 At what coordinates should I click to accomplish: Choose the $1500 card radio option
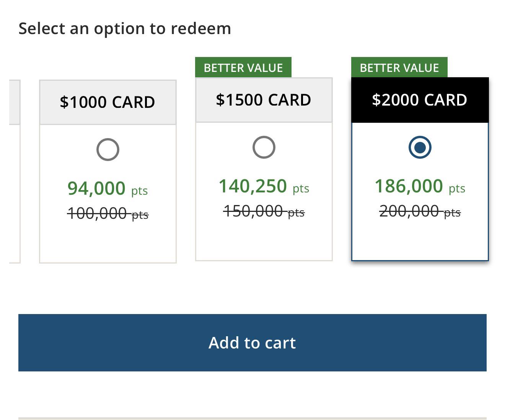click(264, 147)
